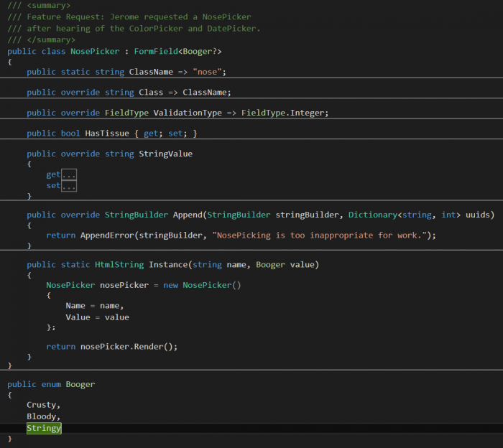The width and height of the screenshot is (503, 448).
Task: Click the uuids parameter name
Action: [478, 215]
